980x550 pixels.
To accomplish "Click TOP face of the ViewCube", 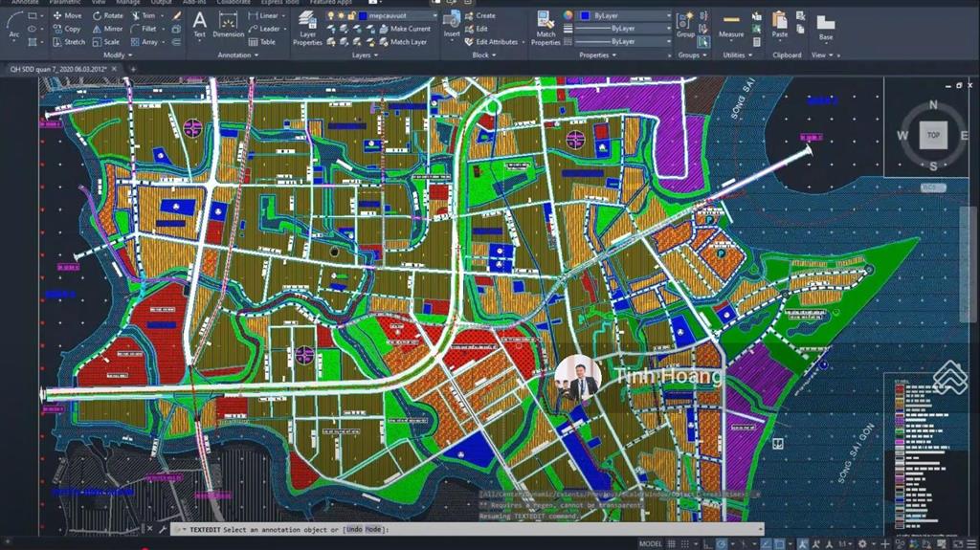I will coord(933,135).
